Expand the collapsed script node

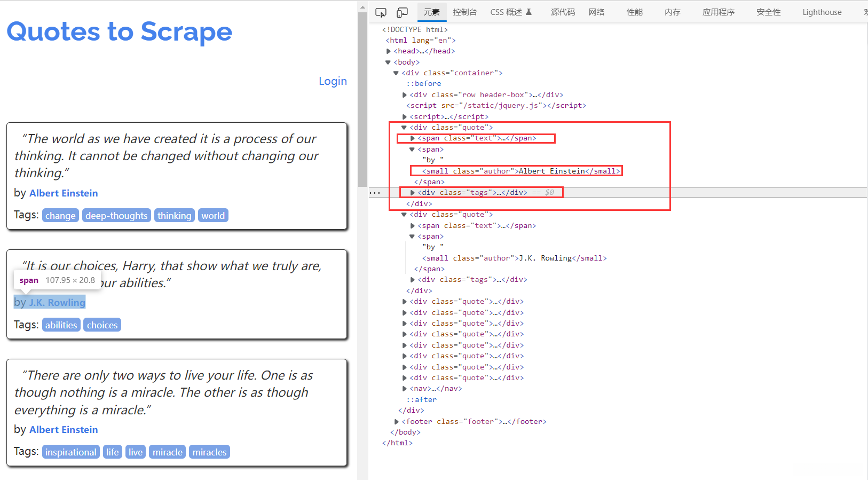pos(405,117)
